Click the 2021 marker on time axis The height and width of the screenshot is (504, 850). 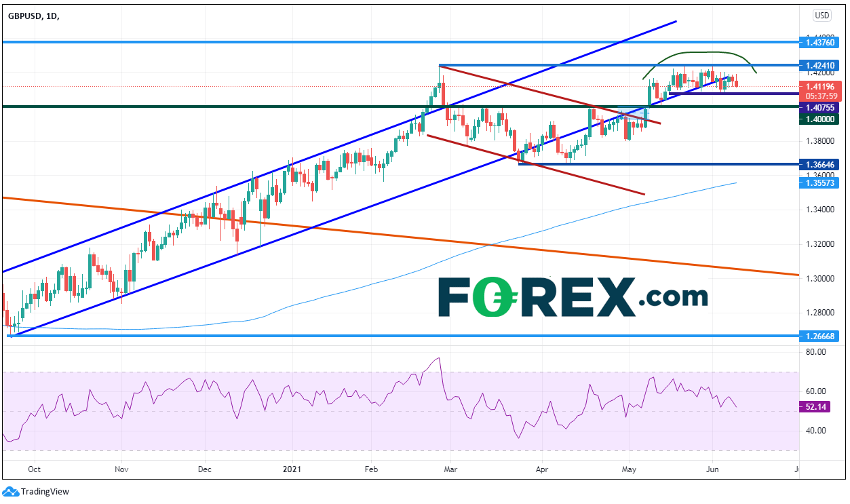[293, 469]
